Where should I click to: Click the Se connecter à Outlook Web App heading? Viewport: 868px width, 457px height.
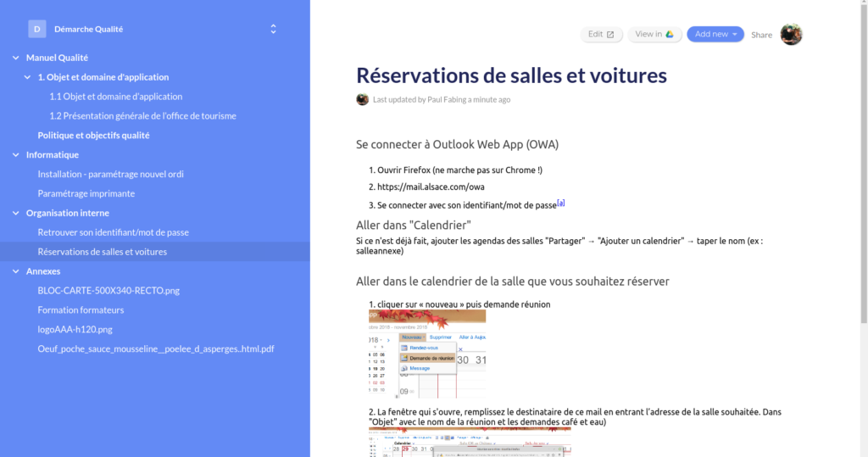(x=457, y=145)
